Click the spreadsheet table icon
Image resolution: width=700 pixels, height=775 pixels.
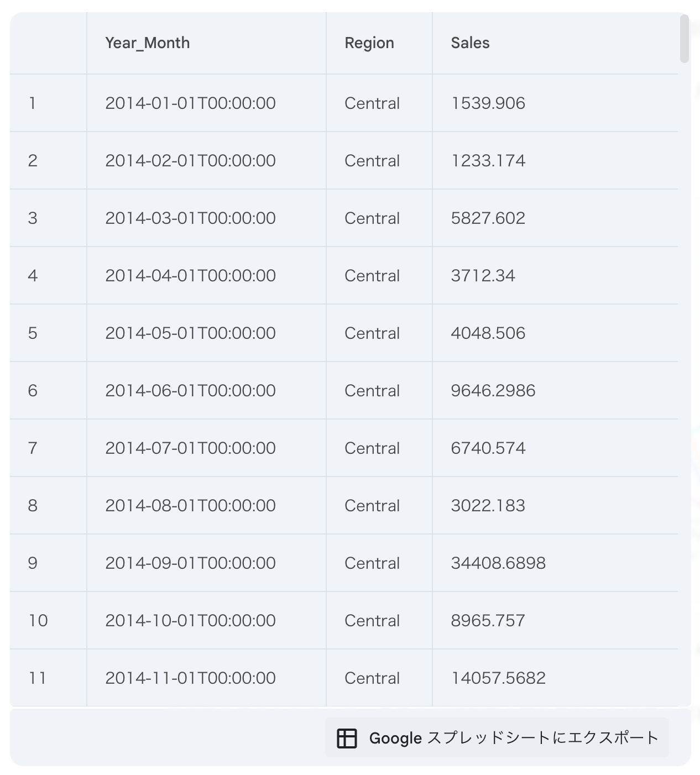tap(347, 738)
